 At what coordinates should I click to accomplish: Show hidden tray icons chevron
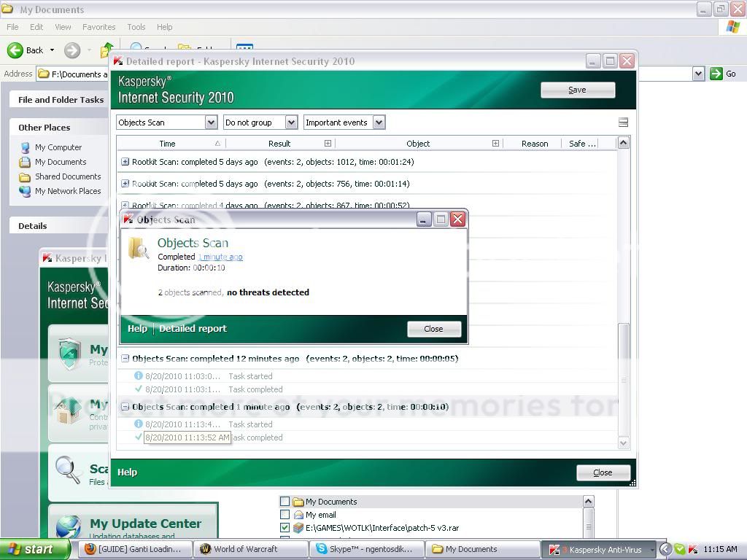click(665, 550)
